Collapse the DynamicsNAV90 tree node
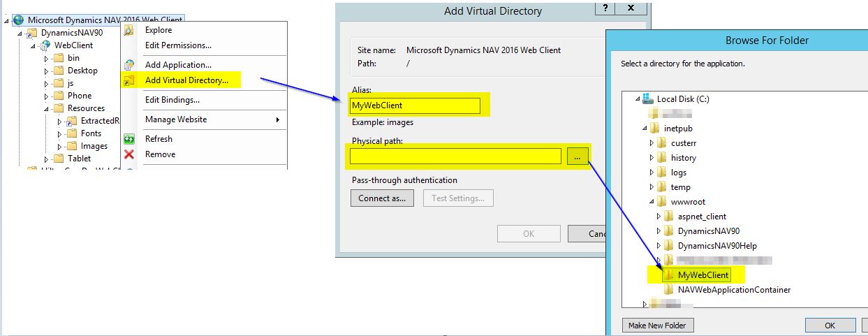The width and height of the screenshot is (868, 336). point(21,34)
